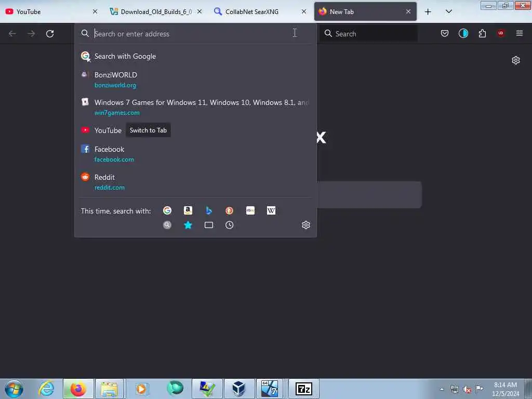Open 7-Zip from the taskbar

tap(303, 389)
